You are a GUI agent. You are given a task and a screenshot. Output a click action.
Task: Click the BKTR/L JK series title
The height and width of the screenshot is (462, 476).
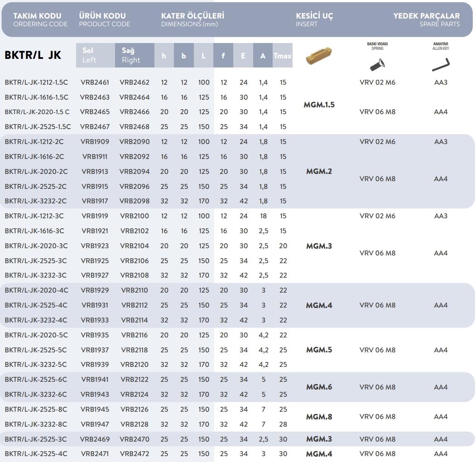pos(33,55)
